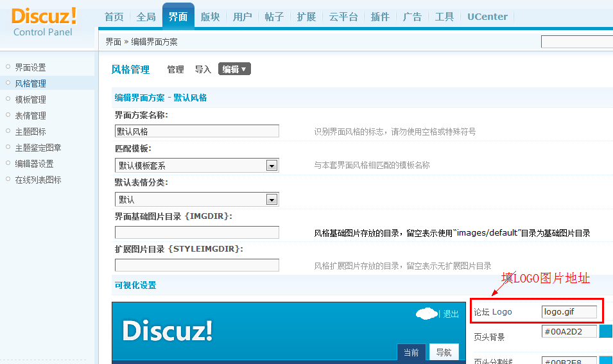Expand the 默认表情分类 dropdown arrow
Image resolution: width=613 pixels, height=364 pixels.
(x=272, y=200)
